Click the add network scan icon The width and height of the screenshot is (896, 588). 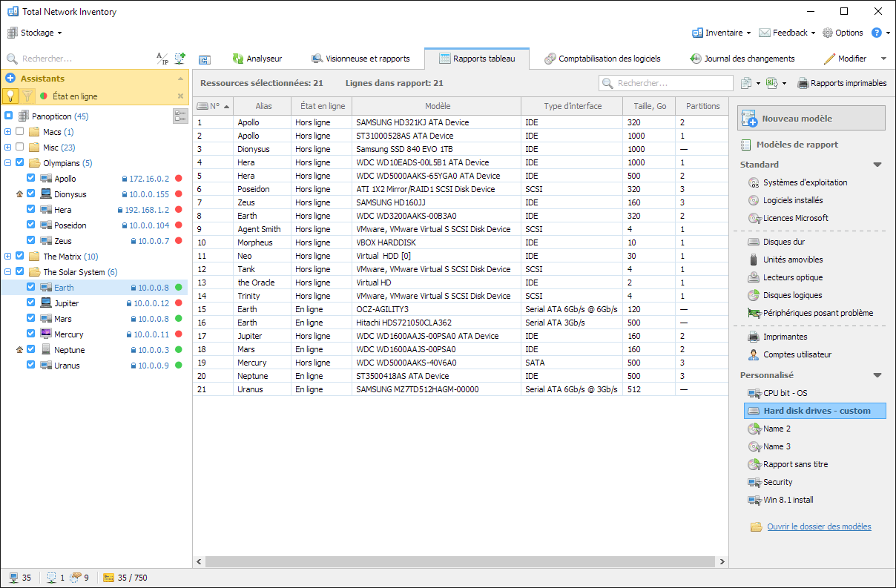coord(179,59)
